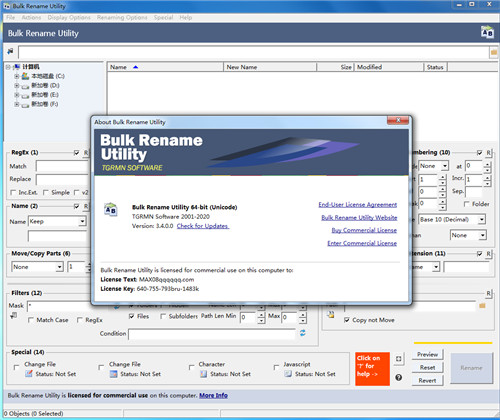This screenshot has width=500, height=420.
Task: Open the Actions menu
Action: (x=31, y=17)
